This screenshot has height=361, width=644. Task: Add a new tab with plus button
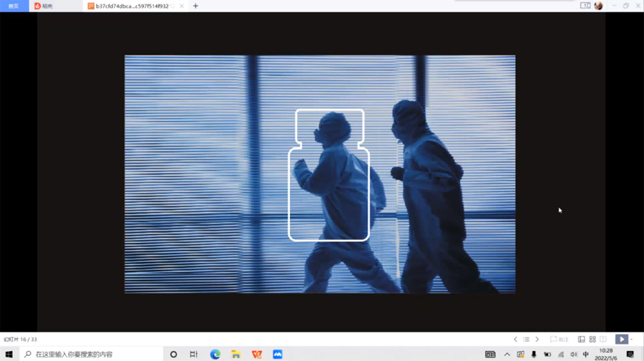coord(195,6)
